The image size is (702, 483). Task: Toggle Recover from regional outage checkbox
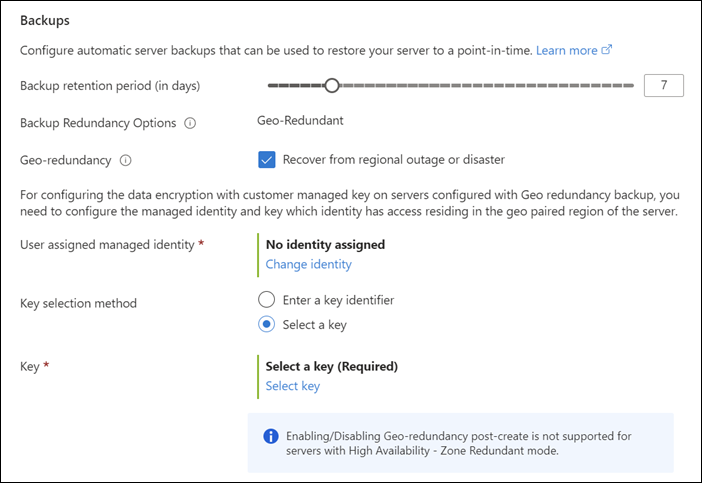[x=267, y=159]
